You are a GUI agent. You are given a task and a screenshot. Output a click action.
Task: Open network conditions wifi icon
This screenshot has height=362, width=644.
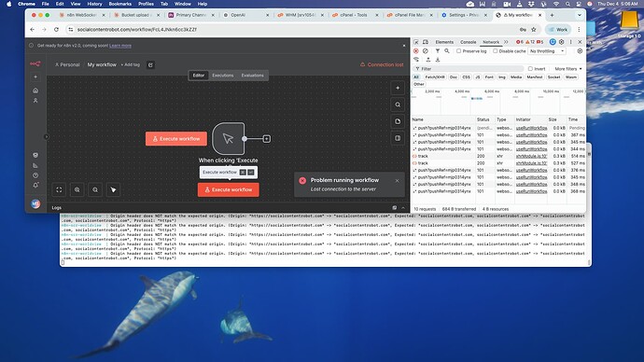416,60
